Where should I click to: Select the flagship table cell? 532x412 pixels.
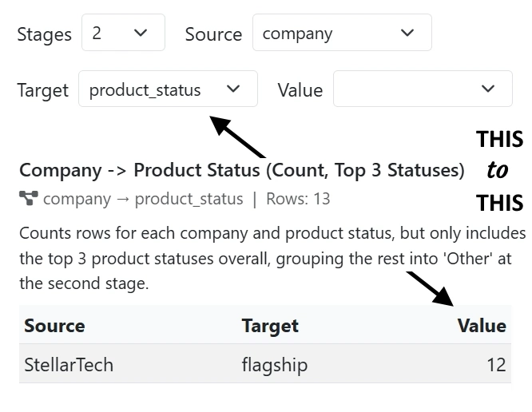coord(275,365)
